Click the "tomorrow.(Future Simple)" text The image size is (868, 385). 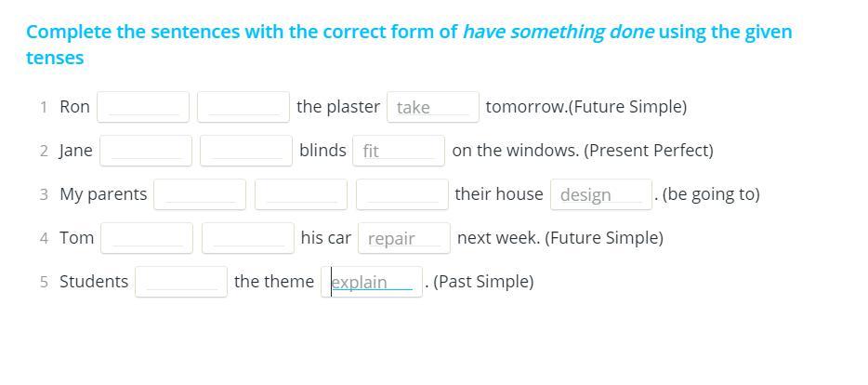pyautogui.click(x=585, y=106)
